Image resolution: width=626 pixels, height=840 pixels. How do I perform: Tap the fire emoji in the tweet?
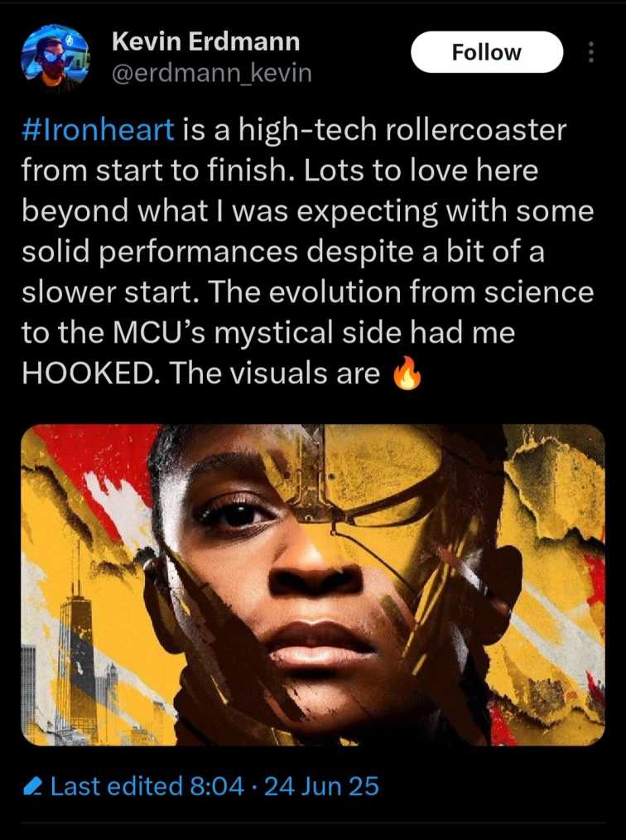coord(407,372)
